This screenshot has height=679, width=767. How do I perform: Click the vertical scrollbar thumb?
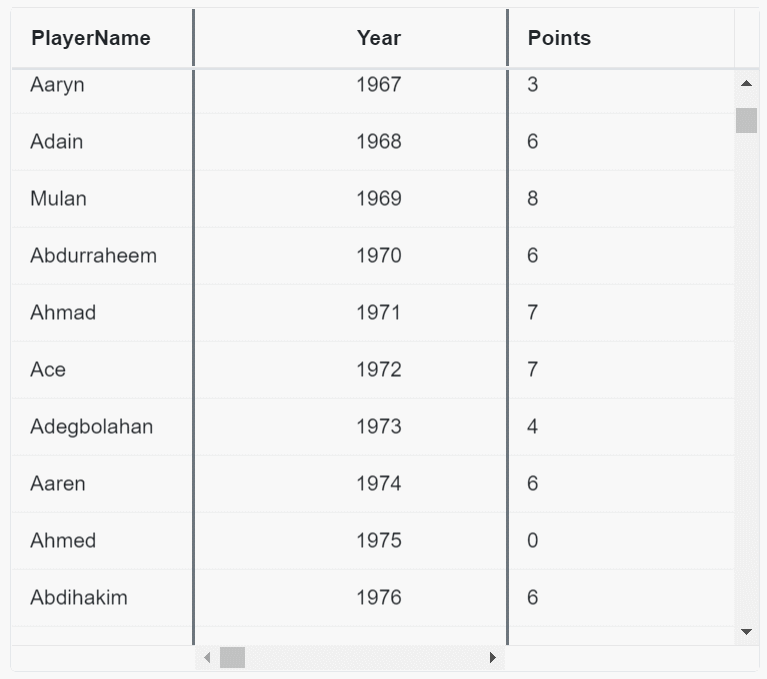[746, 120]
